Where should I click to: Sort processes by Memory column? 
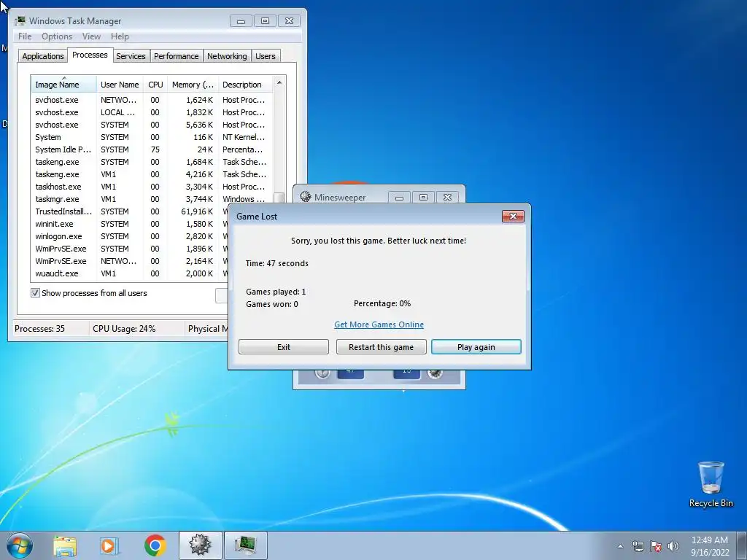[x=193, y=85]
